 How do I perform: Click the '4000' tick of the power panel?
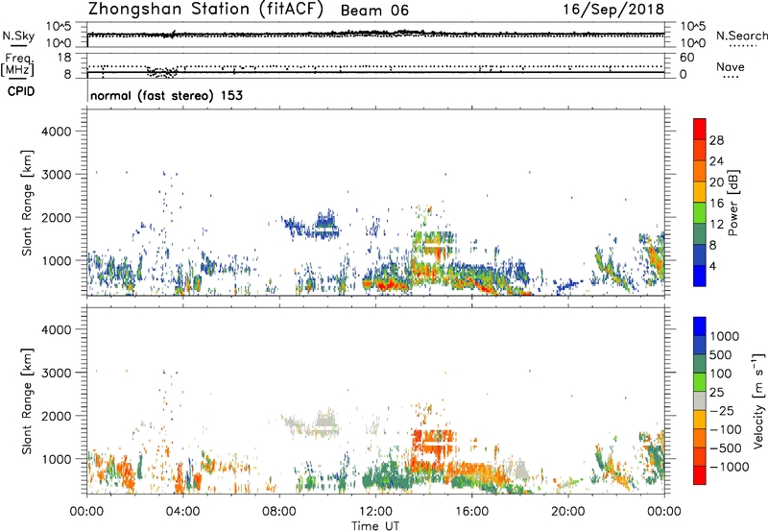click(x=57, y=132)
